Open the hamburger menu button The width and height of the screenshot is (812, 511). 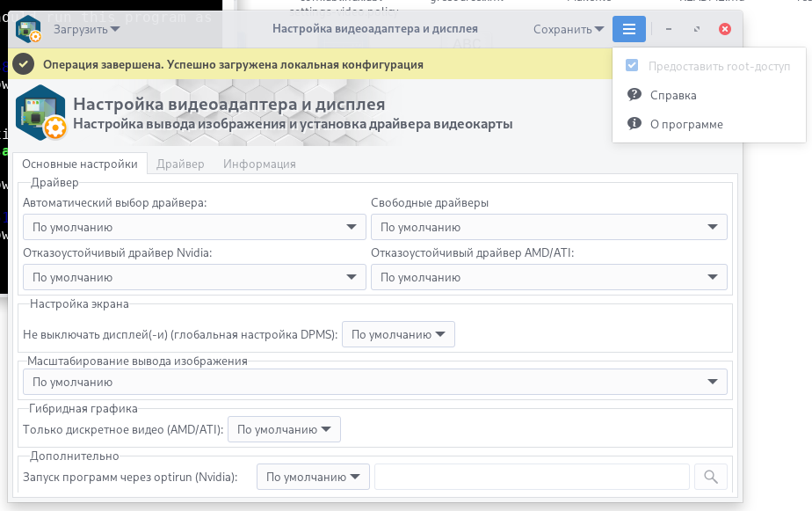pos(628,29)
